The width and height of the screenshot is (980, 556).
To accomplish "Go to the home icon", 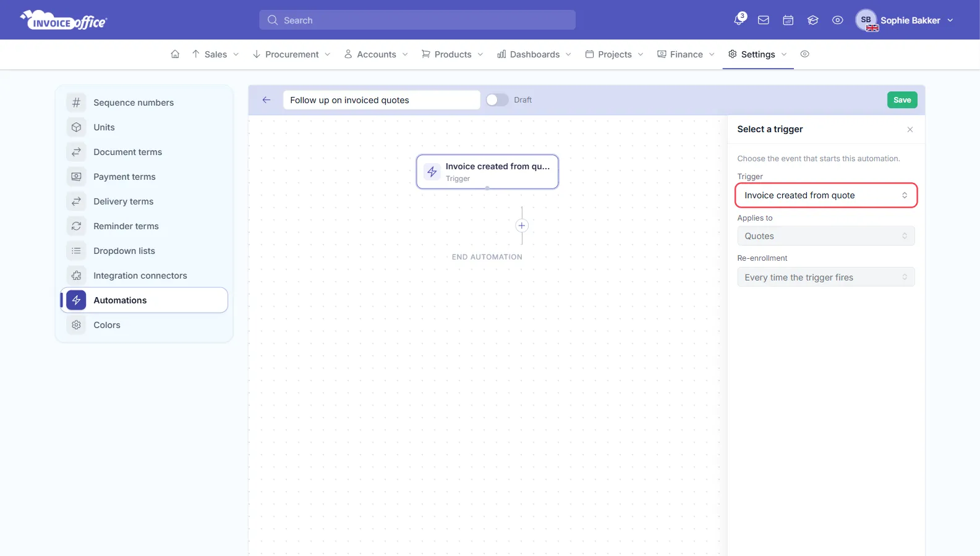I will 175,54.
